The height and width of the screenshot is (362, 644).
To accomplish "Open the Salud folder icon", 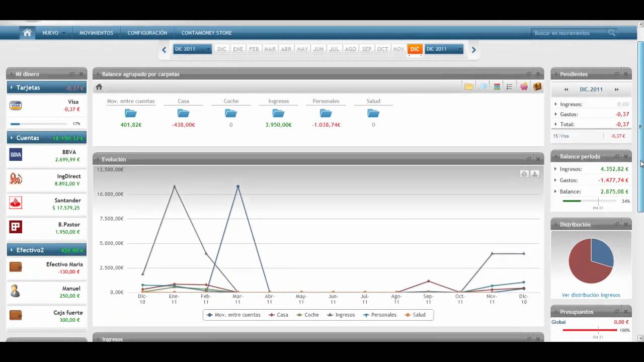I will (373, 113).
